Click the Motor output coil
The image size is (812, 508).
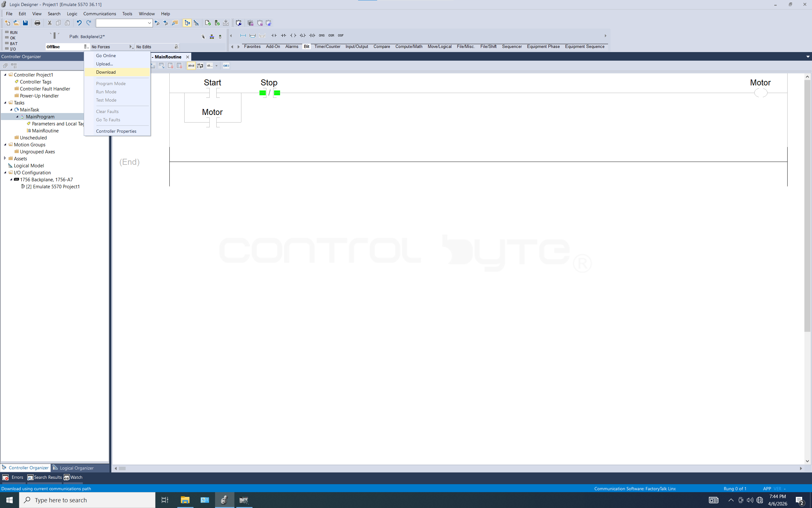tap(761, 93)
